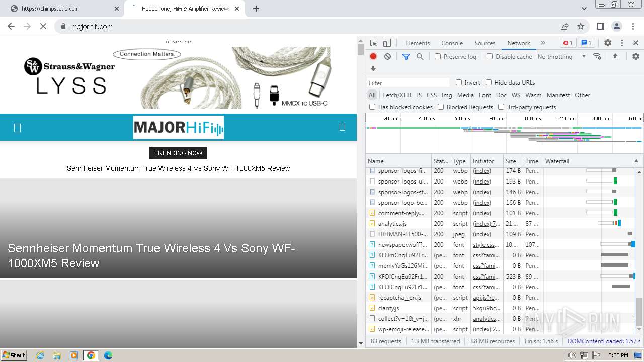
Task: Open network conditions wifi icon
Action: [x=597, y=57]
